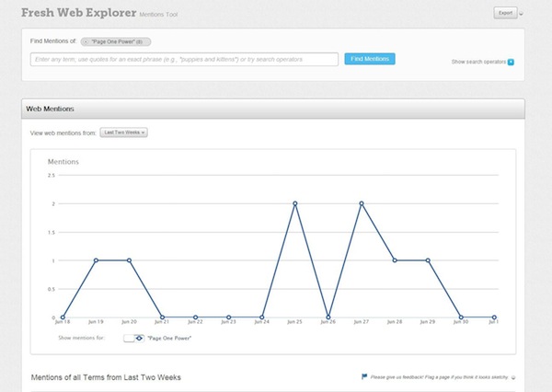Image resolution: width=552 pixels, height=392 pixels.
Task: Select the Jul 1 data point
Action: [x=494, y=317]
